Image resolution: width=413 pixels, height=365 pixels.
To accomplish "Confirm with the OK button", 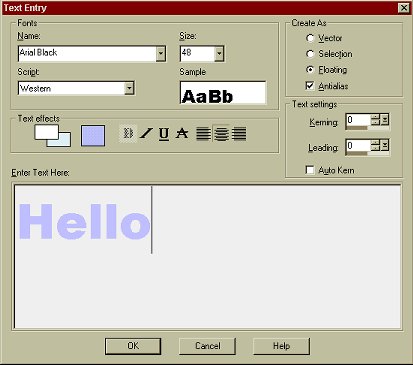I will (133, 346).
